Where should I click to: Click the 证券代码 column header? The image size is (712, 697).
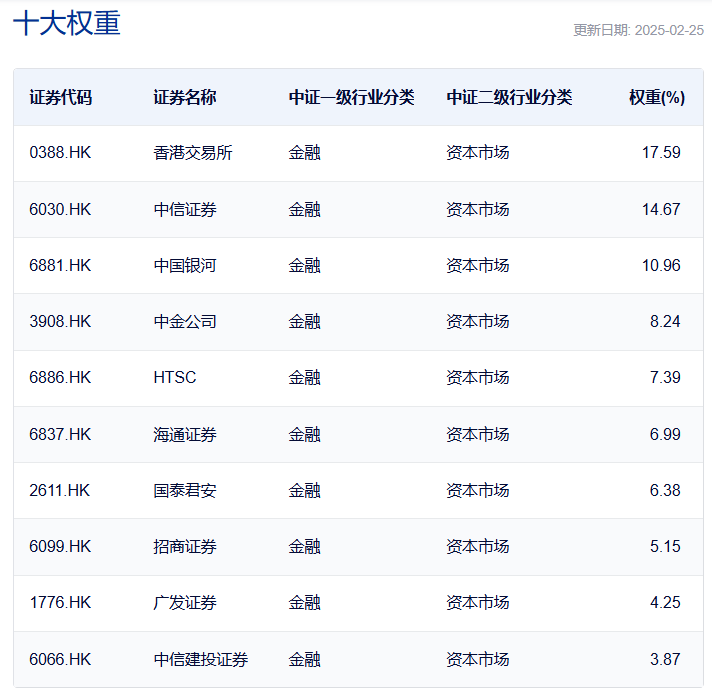[60, 98]
